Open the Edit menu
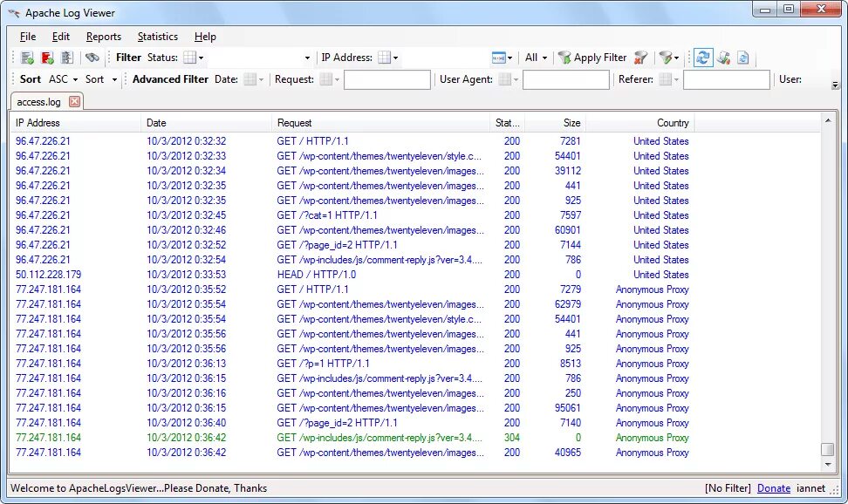Image resolution: width=848 pixels, height=504 pixels. pyautogui.click(x=60, y=37)
